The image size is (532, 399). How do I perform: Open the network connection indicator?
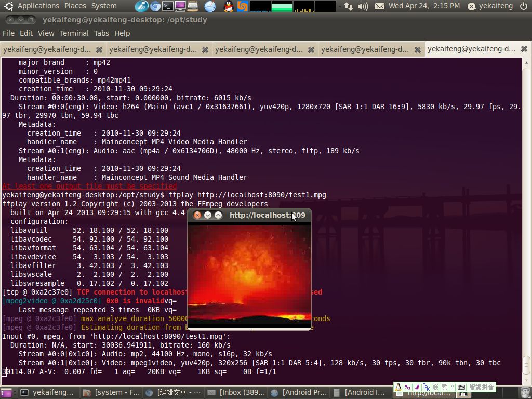pos(349,6)
